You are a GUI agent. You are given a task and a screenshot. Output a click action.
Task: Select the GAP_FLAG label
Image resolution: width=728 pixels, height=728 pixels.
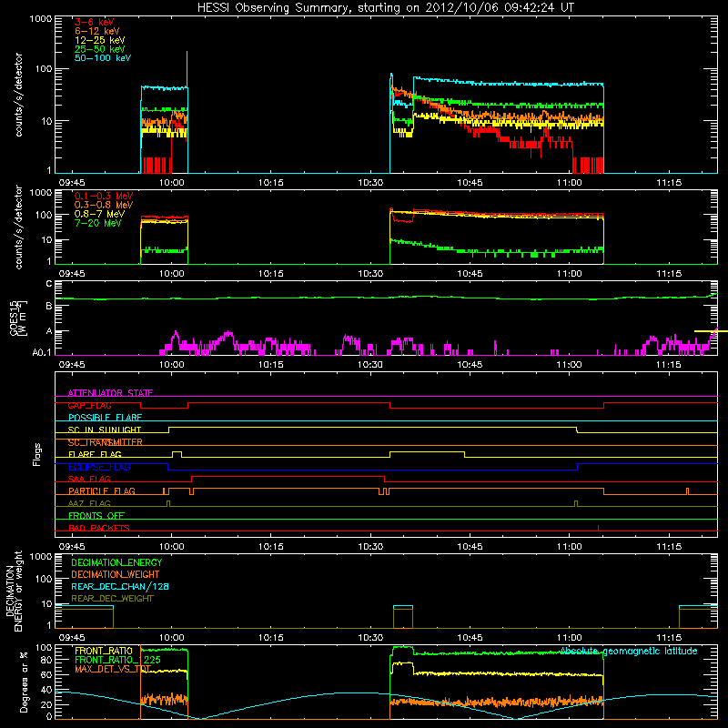[x=90, y=405]
